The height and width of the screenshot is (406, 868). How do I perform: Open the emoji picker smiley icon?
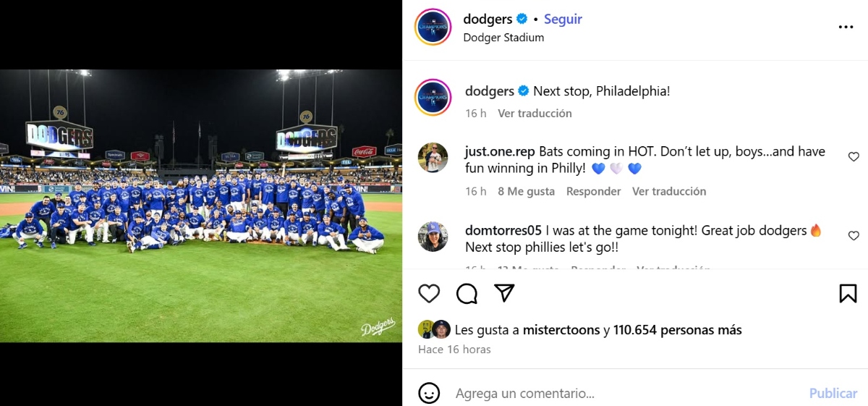coord(429,393)
